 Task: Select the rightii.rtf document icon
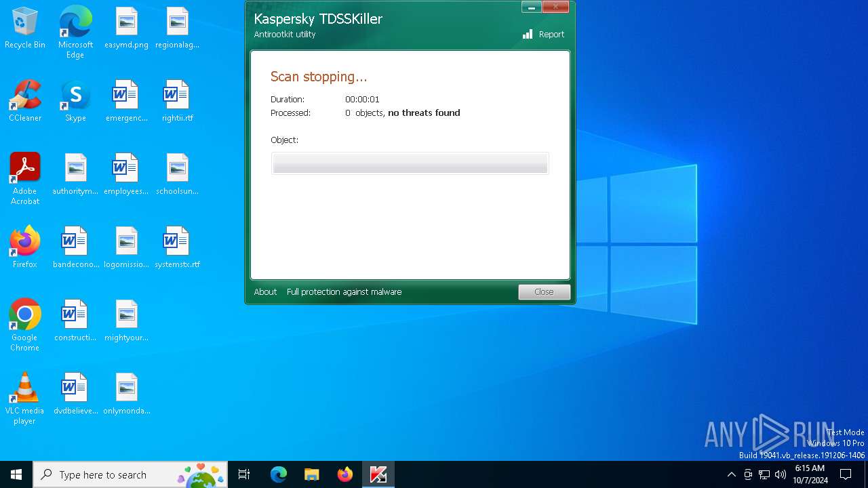click(177, 102)
